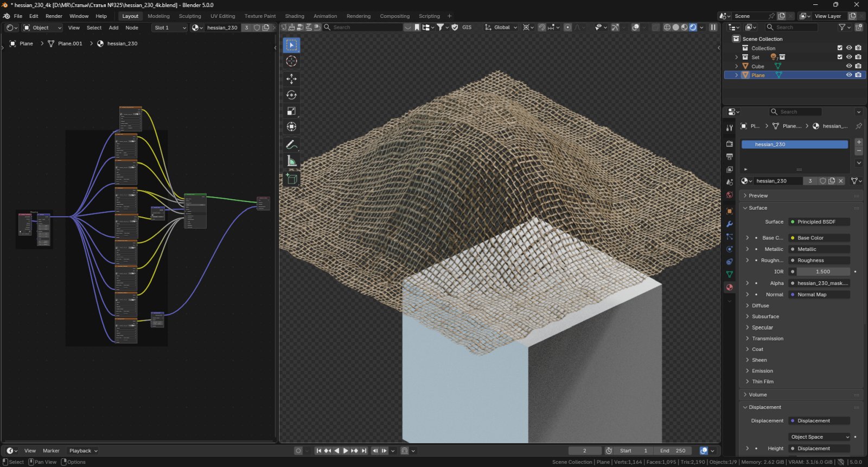Image resolution: width=868 pixels, height=467 pixels.
Task: Switch to the Shading workspace tab
Action: click(295, 16)
